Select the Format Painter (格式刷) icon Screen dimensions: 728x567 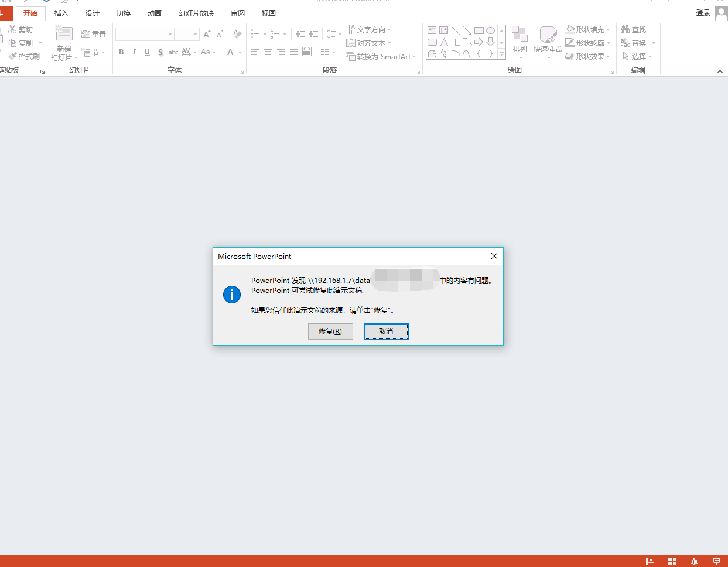pos(12,56)
